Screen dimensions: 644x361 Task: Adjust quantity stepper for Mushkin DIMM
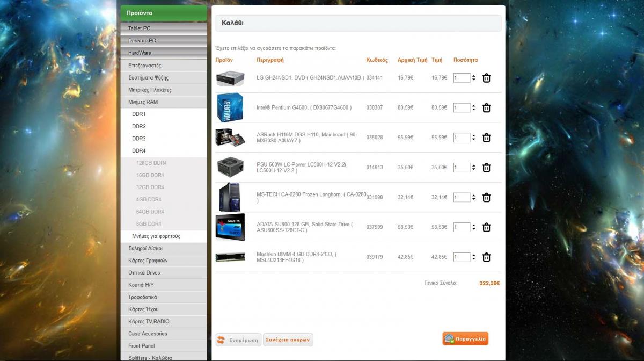pyautogui.click(x=473, y=257)
